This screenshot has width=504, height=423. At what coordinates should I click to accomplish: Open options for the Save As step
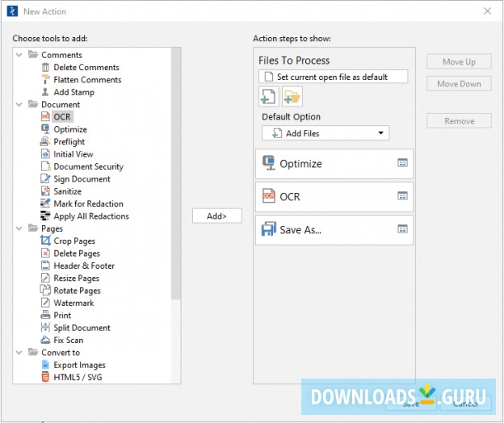pos(402,229)
